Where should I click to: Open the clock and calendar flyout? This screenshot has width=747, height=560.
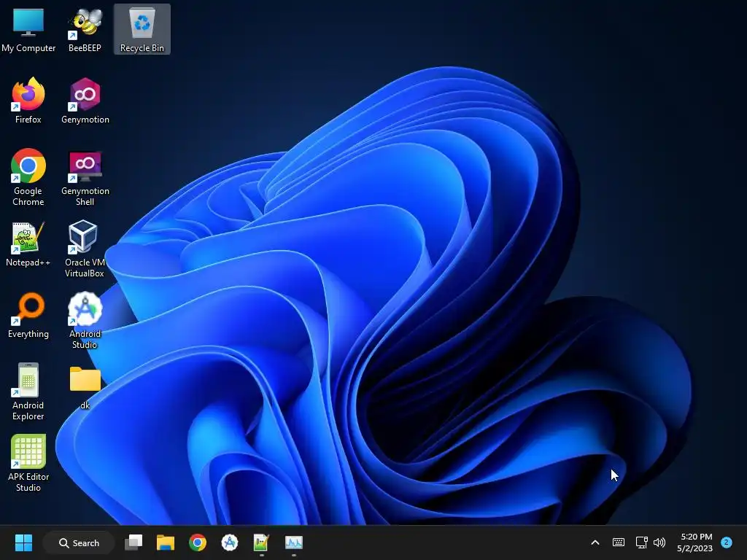coord(694,542)
